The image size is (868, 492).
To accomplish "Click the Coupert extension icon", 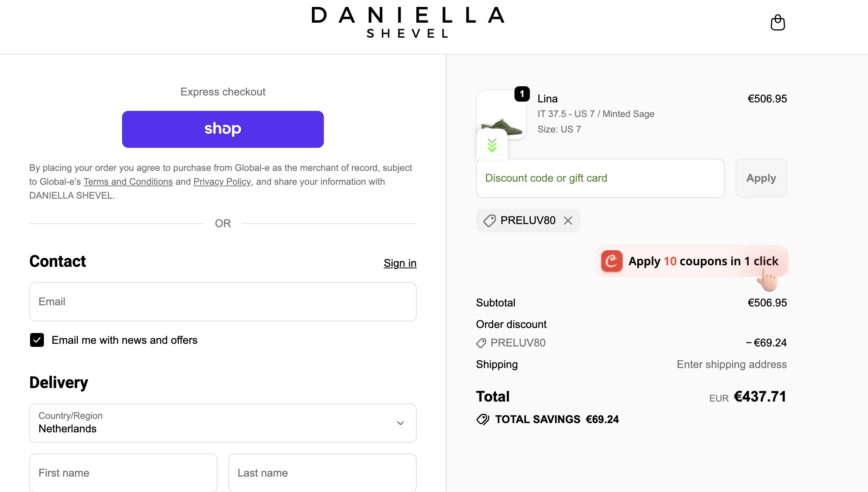I will pyautogui.click(x=612, y=261).
